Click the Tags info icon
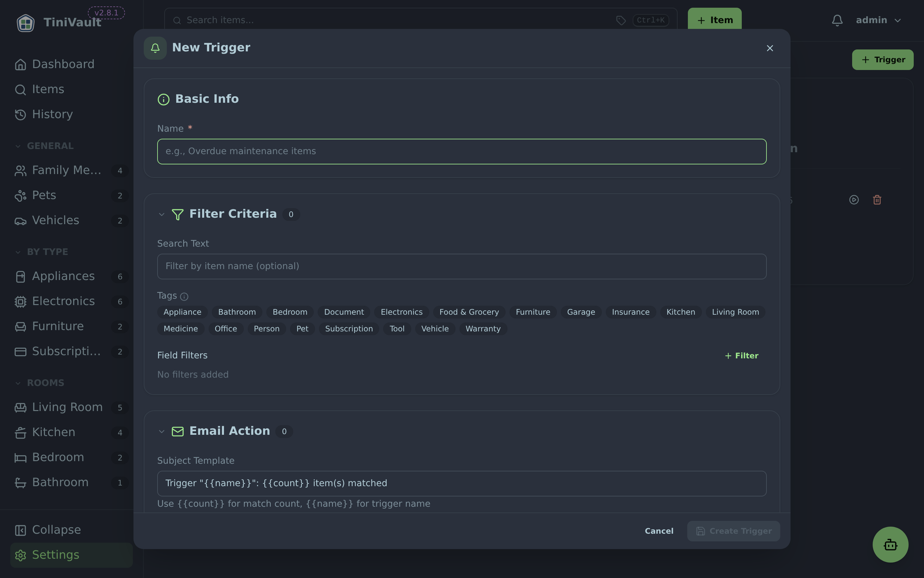The image size is (924, 578). pyautogui.click(x=184, y=296)
